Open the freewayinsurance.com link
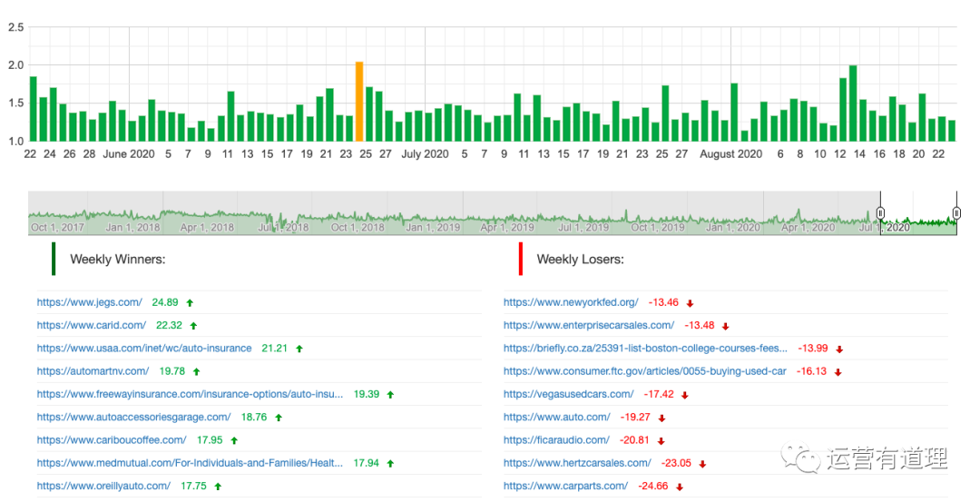The height and width of the screenshot is (502, 980). click(190, 395)
